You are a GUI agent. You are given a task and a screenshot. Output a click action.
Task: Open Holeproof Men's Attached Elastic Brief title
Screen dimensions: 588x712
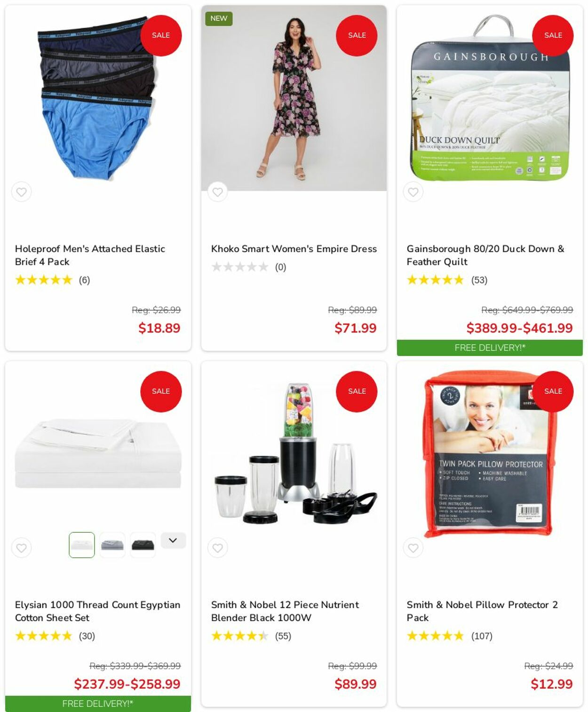point(90,255)
